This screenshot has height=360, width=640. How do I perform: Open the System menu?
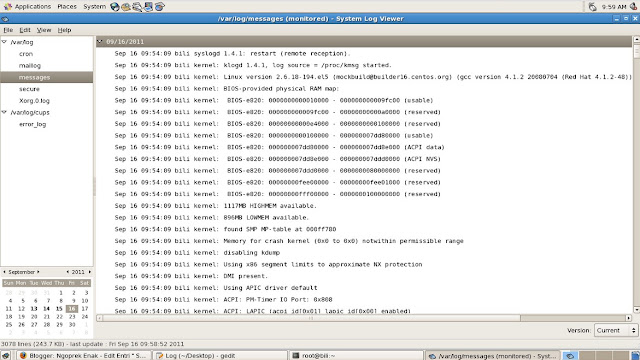coord(94,7)
